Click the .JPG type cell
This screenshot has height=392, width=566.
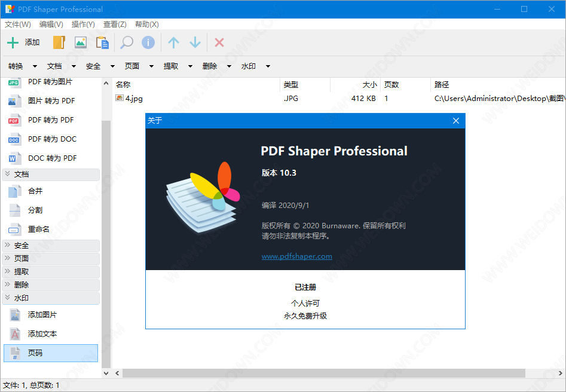pyautogui.click(x=291, y=98)
